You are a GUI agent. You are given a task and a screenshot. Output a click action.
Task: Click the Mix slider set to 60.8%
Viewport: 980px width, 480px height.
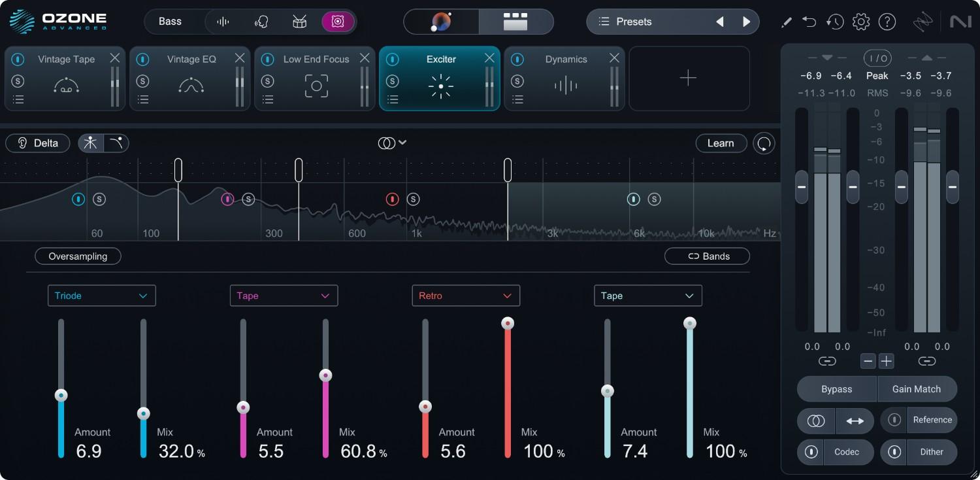[325, 375]
